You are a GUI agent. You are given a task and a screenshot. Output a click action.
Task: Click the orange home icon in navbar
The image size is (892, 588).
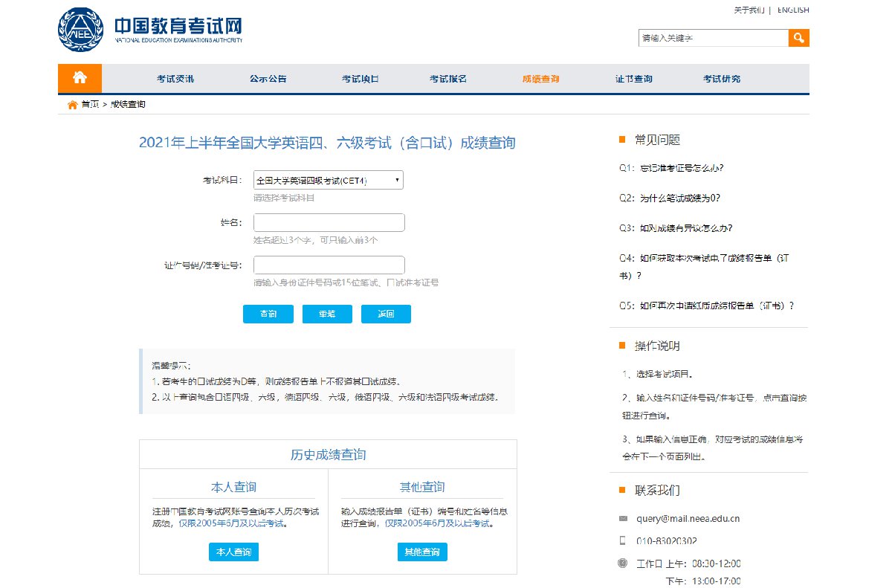[80, 78]
